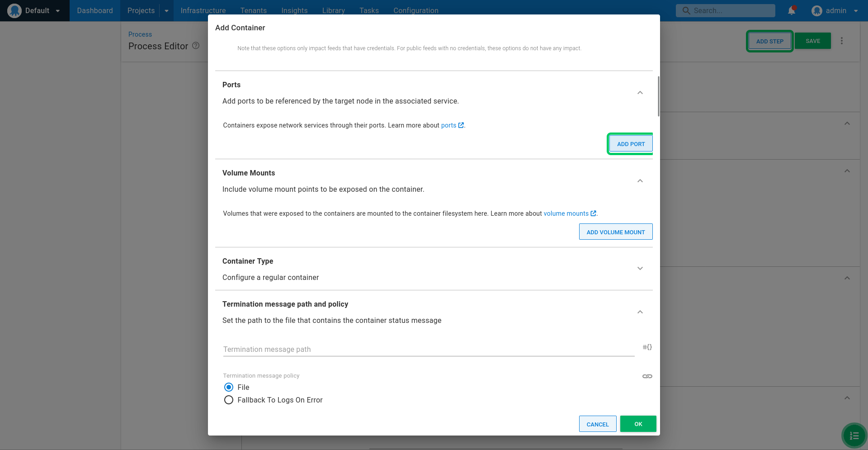Click the admin user avatar icon
The height and width of the screenshot is (450, 868).
[816, 10]
